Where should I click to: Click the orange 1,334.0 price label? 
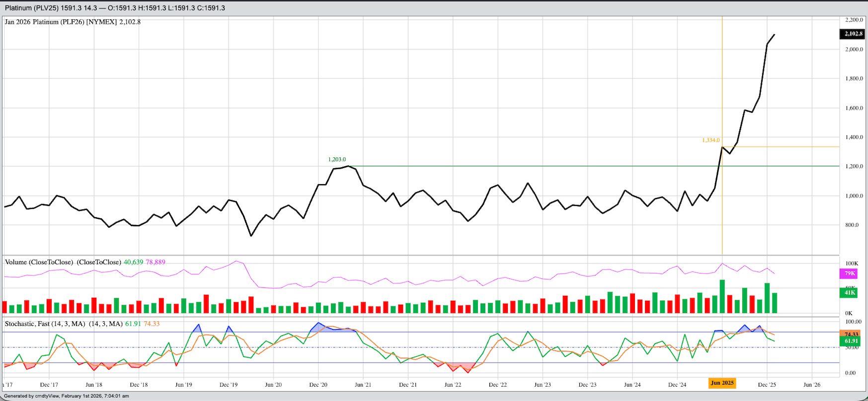710,140
